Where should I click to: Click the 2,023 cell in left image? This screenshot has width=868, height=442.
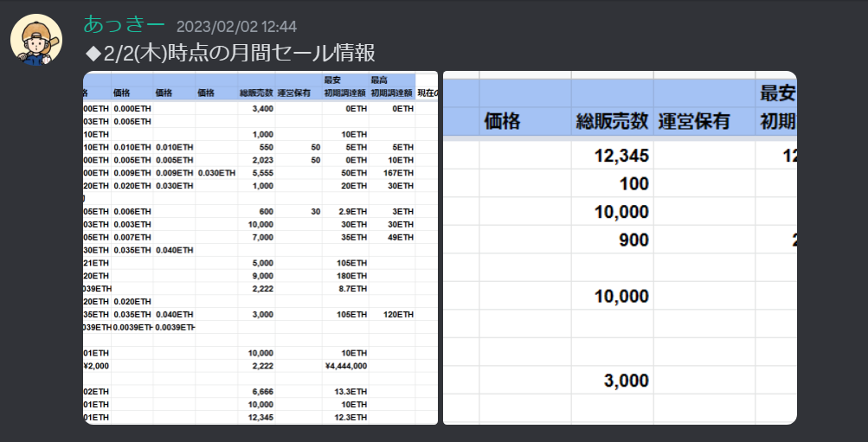tap(262, 160)
